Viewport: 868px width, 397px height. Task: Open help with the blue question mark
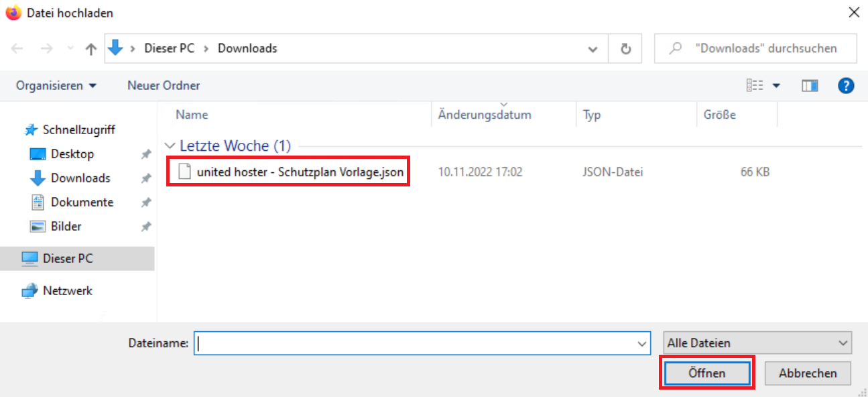[x=846, y=85]
